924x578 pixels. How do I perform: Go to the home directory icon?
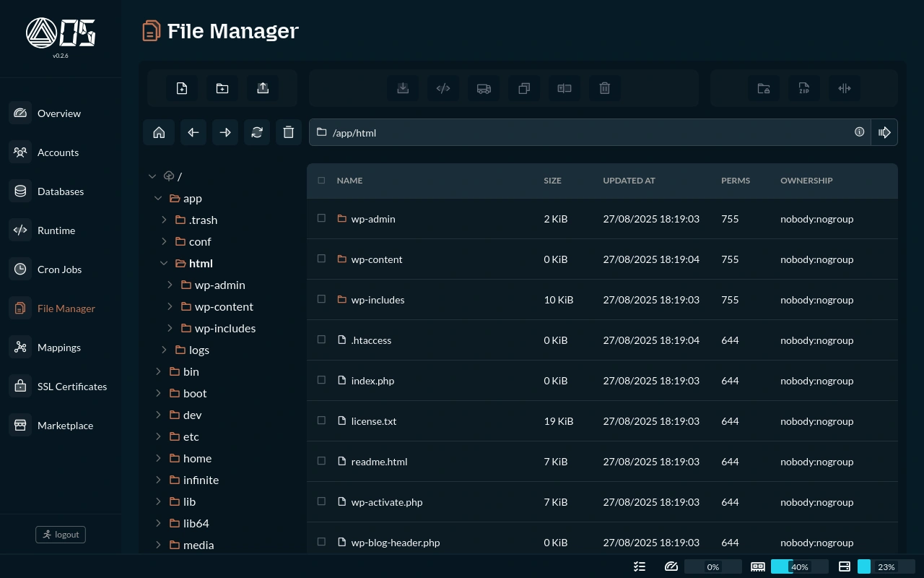pos(159,132)
